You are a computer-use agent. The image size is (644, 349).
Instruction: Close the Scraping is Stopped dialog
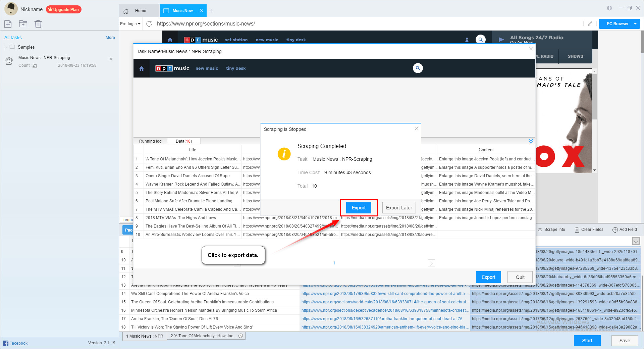coord(416,128)
